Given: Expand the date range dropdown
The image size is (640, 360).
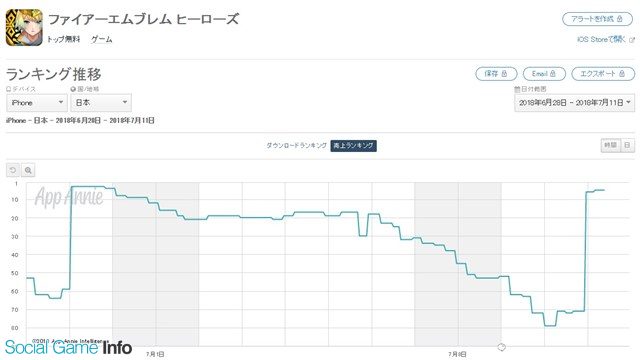Looking at the screenshot, I should pyautogui.click(x=575, y=103).
